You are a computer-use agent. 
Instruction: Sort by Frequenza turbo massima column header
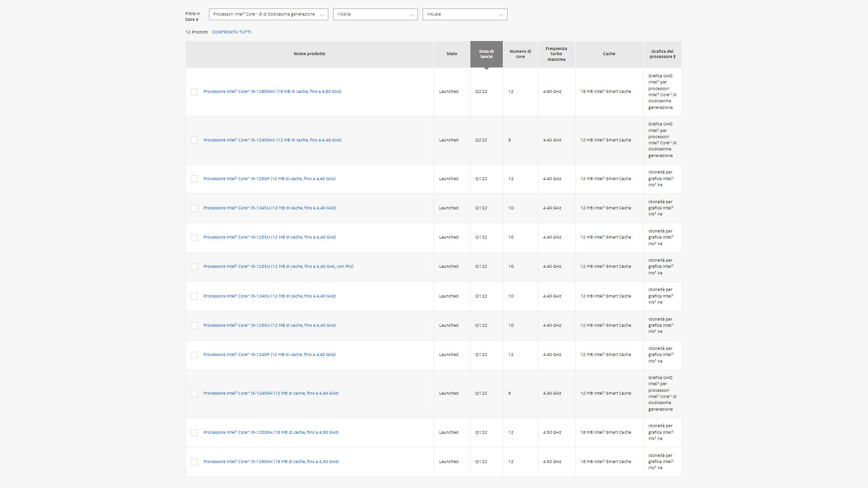[556, 54]
